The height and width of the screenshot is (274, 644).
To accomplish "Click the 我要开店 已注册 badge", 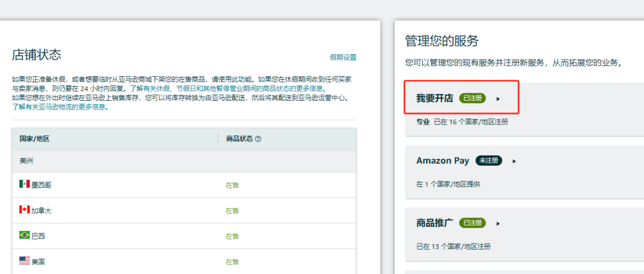I will pos(472,98).
